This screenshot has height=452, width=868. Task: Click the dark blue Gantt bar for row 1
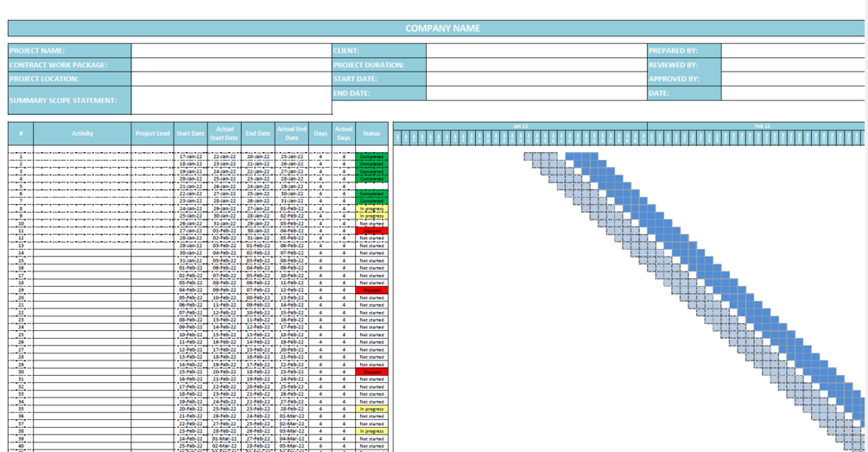pos(582,156)
